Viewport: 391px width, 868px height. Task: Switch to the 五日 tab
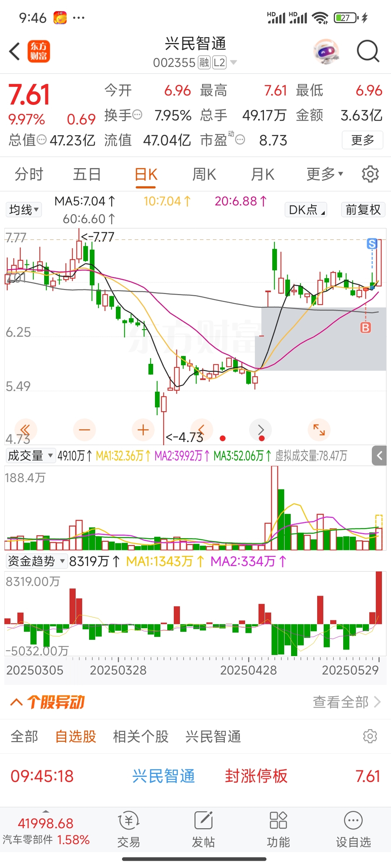tap(87, 174)
